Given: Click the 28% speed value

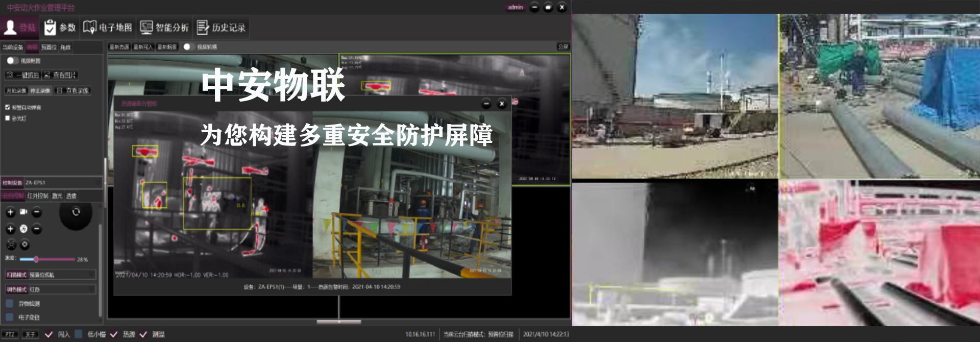Looking at the screenshot, I should (x=82, y=259).
